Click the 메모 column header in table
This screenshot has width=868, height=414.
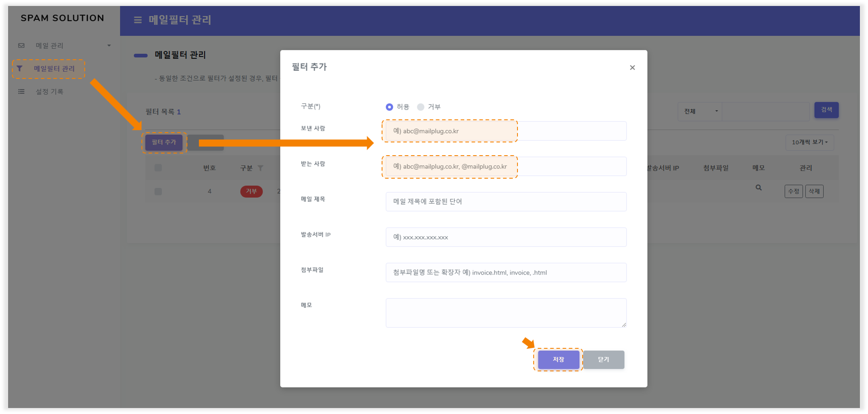pyautogui.click(x=759, y=168)
